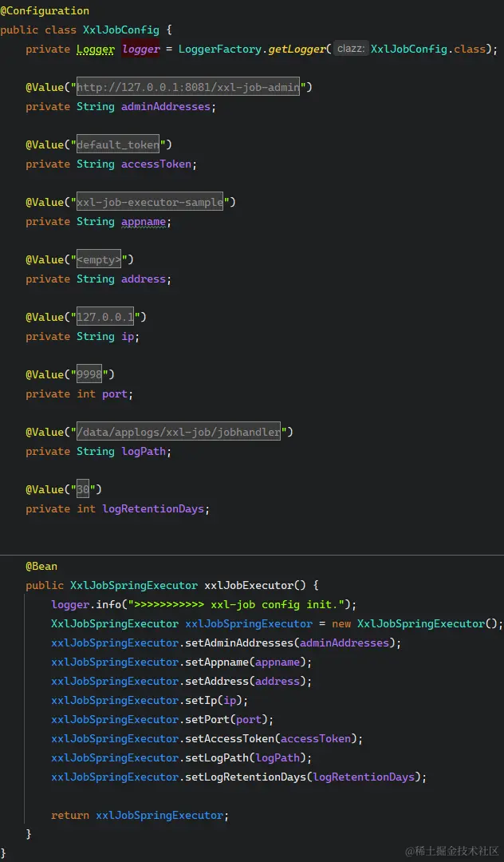Select the XxlJobConfig class name in declaration
Image resolution: width=504 pixels, height=862 pixels.
pyautogui.click(x=121, y=30)
